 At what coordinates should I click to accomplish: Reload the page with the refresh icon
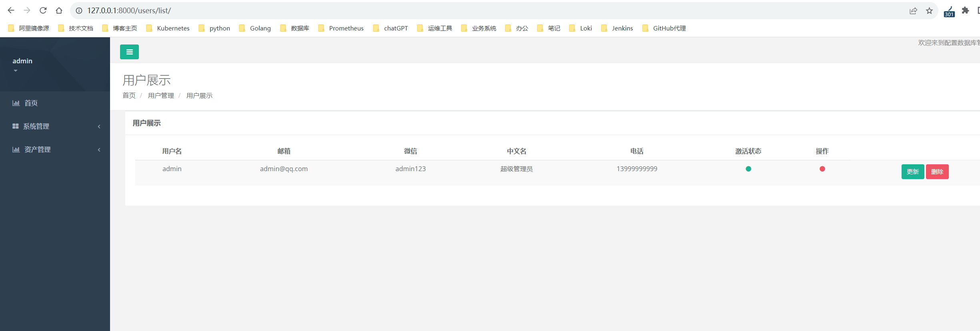43,10
